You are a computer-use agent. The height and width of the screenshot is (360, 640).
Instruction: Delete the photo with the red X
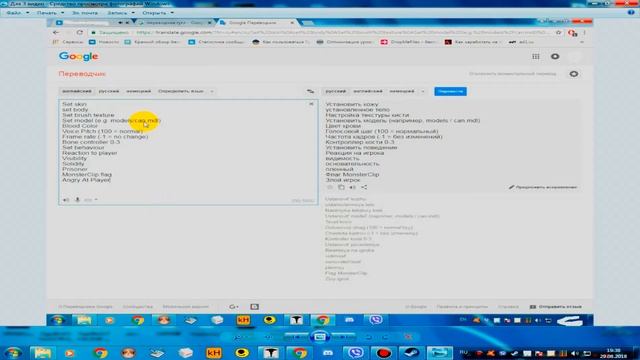click(x=408, y=337)
